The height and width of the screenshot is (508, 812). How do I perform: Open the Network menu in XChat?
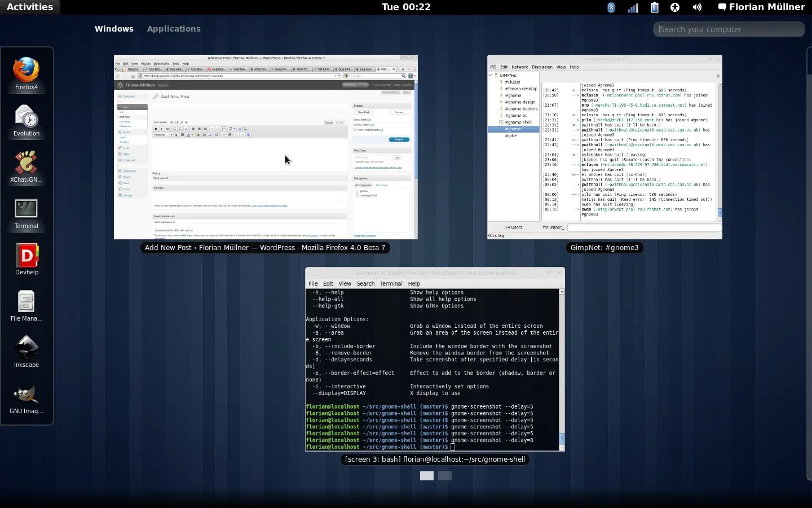point(519,67)
